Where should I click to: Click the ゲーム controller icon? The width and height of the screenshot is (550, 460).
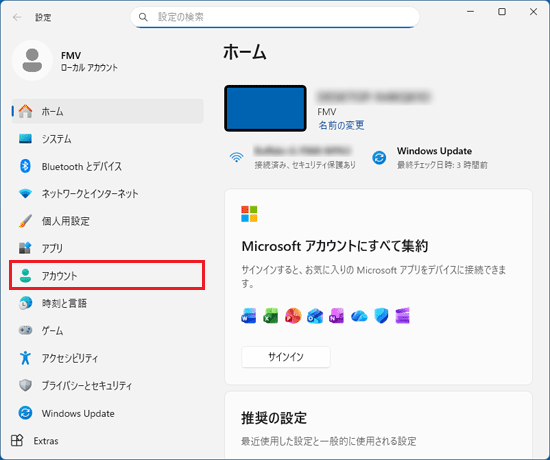click(x=25, y=330)
